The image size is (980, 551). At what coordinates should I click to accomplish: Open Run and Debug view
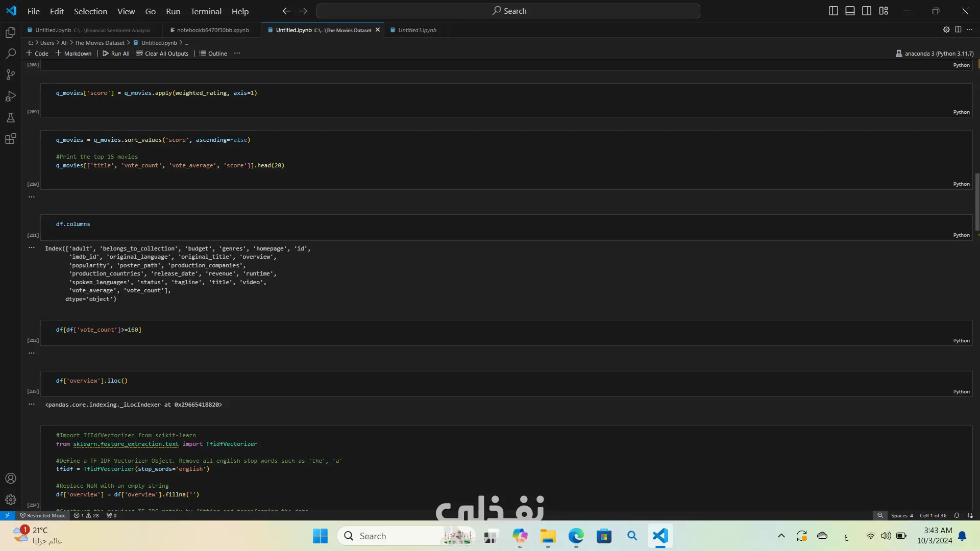(x=11, y=96)
